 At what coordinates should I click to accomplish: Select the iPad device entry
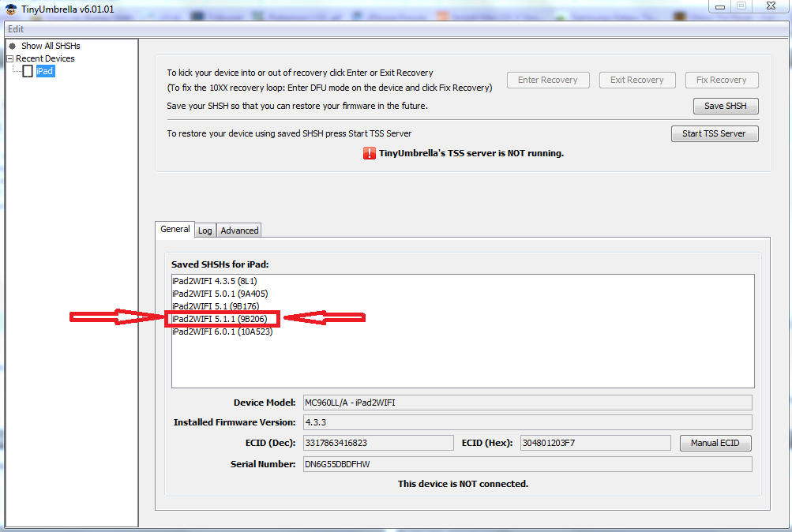(x=45, y=71)
